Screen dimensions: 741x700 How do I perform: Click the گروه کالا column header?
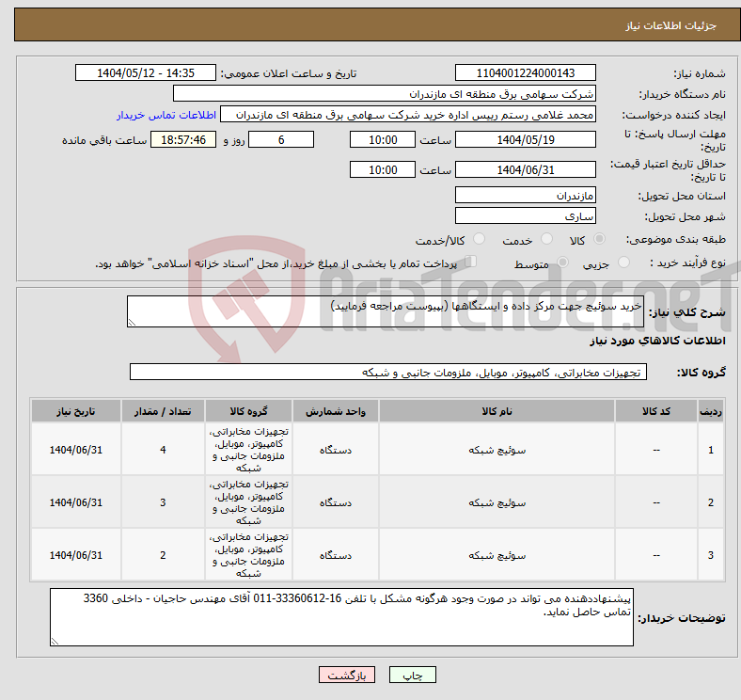coord(249,411)
